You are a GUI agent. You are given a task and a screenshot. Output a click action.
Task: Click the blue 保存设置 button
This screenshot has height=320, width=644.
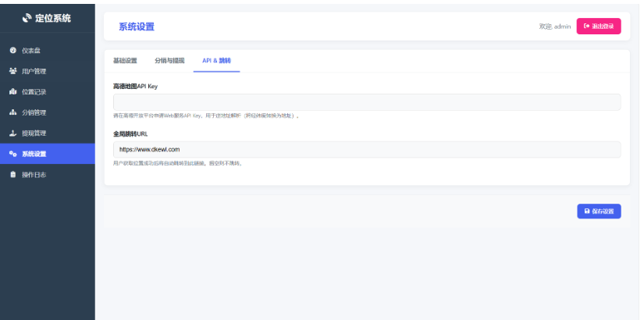(x=599, y=212)
